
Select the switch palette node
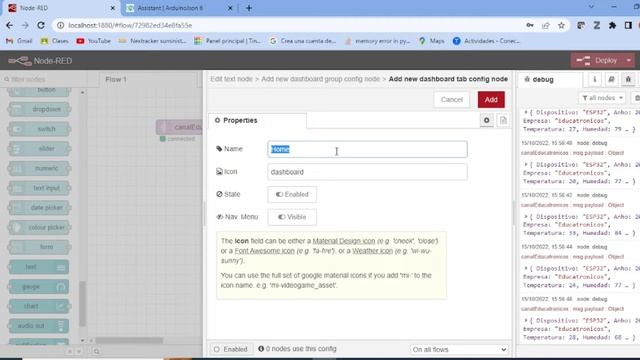pyautogui.click(x=39, y=129)
